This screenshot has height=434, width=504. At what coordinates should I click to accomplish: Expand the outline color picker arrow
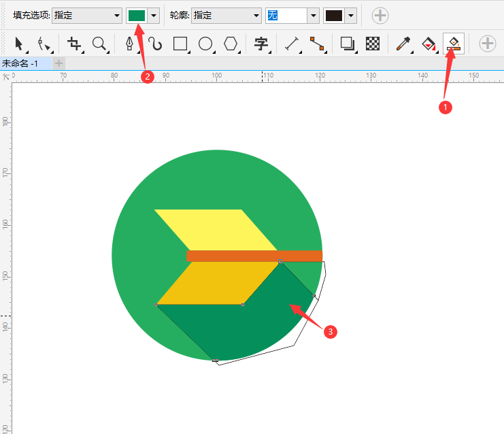click(x=351, y=16)
